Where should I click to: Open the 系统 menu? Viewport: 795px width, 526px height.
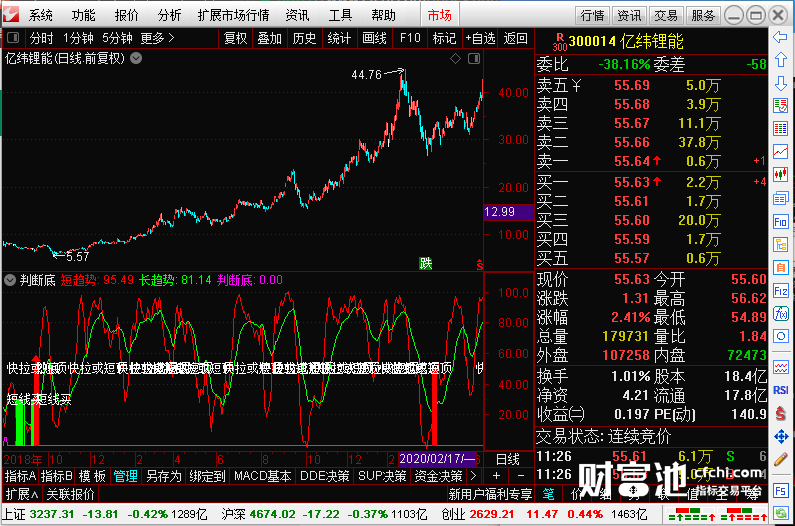[x=41, y=15]
